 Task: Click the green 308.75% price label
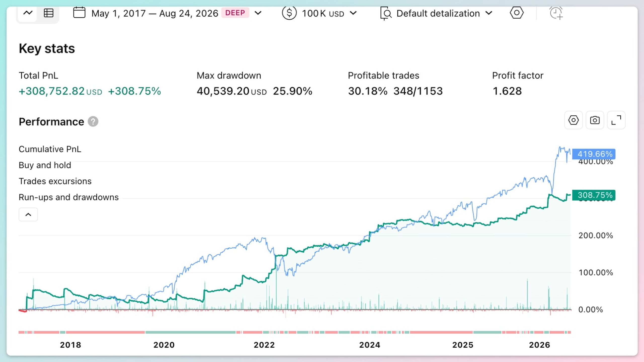coord(594,195)
